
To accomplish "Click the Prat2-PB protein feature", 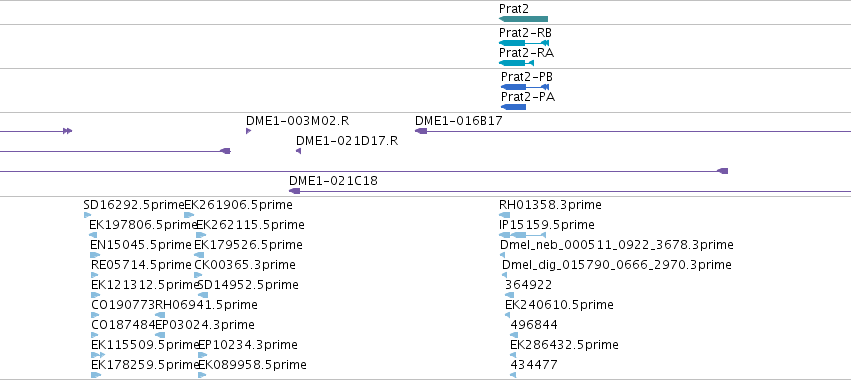I will click(x=525, y=87).
